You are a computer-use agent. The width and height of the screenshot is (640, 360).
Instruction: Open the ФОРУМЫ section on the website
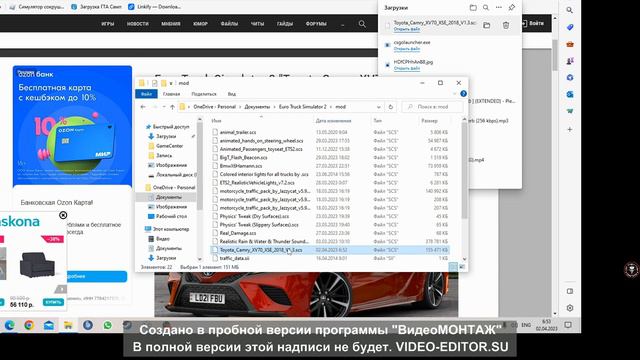316,24
